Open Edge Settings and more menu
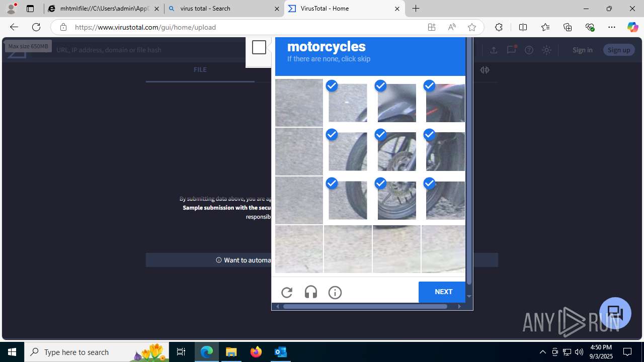The width and height of the screenshot is (644, 362). pos(612,27)
